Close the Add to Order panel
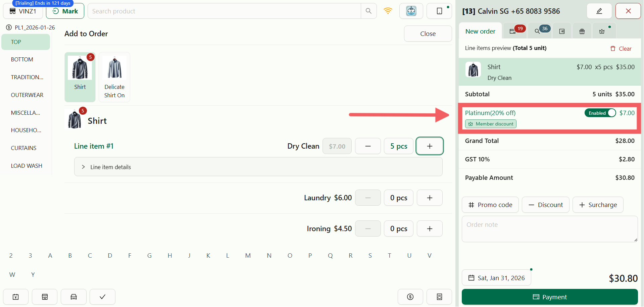The image size is (644, 307). click(428, 34)
